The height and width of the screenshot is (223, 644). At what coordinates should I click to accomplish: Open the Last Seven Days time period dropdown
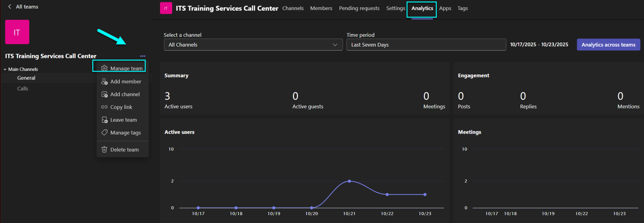pyautogui.click(x=426, y=45)
